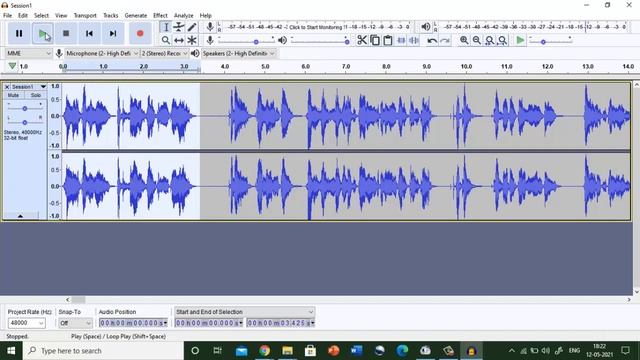The width and height of the screenshot is (640, 360).
Task: Click the Windows Start button
Action: (11, 351)
